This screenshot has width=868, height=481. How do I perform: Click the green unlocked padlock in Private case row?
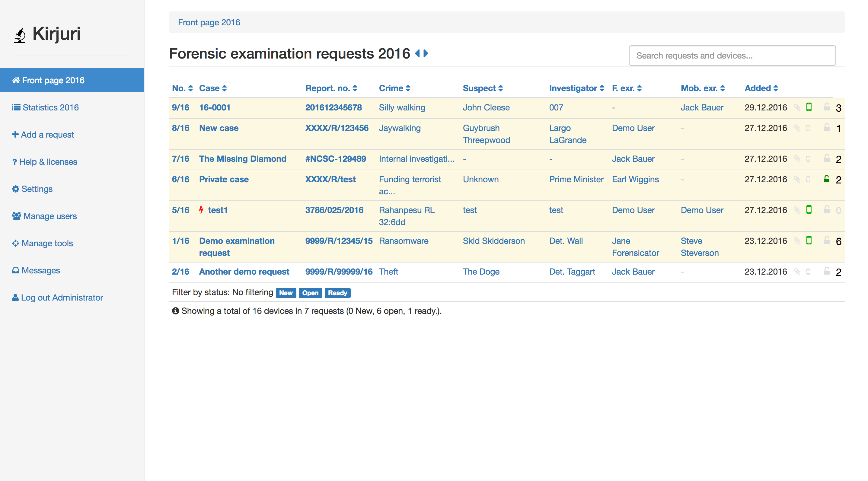(827, 179)
